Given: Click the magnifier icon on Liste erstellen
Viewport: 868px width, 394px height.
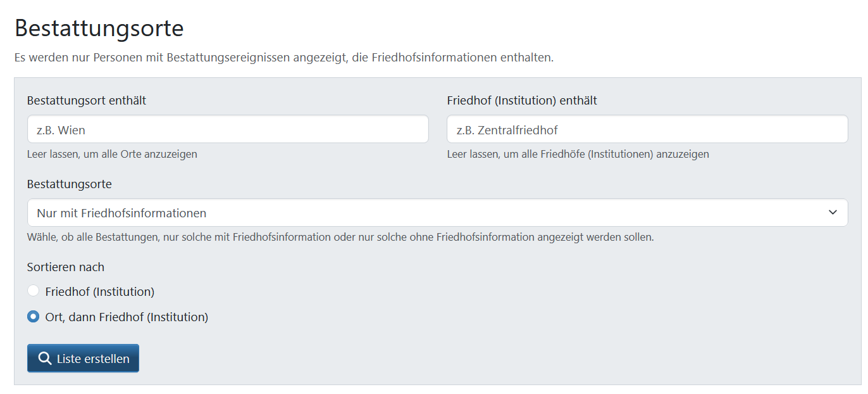Looking at the screenshot, I should (45, 358).
